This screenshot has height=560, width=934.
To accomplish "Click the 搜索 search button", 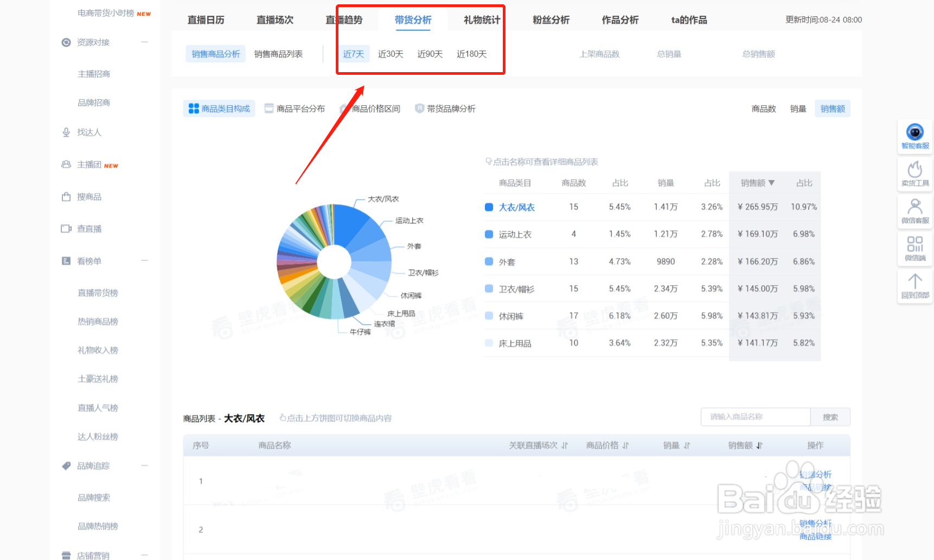I will click(x=830, y=417).
